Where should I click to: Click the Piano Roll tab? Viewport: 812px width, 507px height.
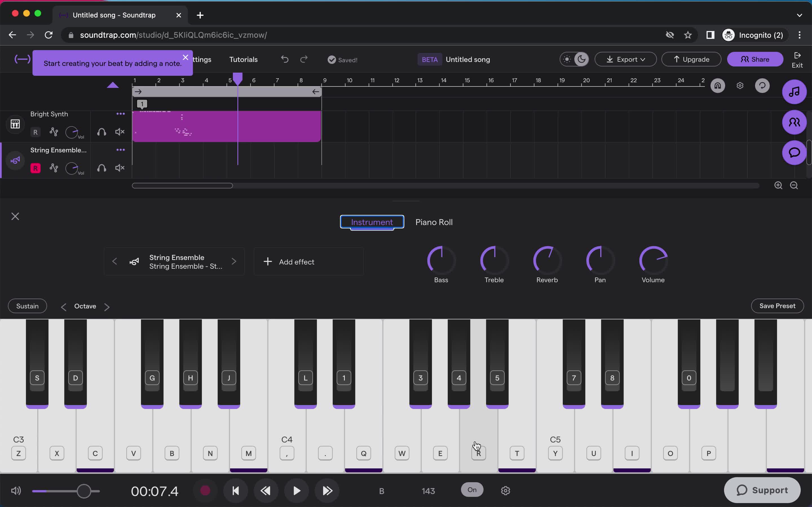[x=434, y=222]
